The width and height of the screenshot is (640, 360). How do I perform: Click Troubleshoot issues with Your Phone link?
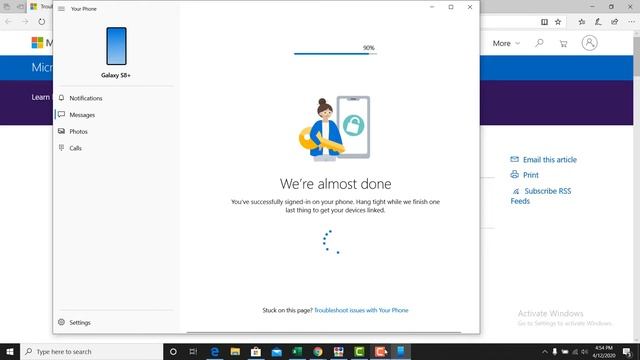click(361, 310)
